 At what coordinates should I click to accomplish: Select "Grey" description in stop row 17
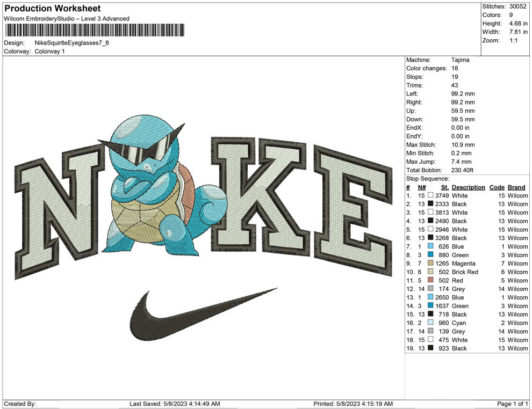pos(458,331)
